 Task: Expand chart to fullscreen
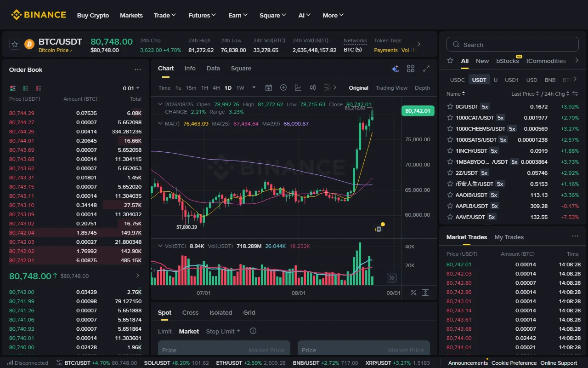tap(426, 69)
